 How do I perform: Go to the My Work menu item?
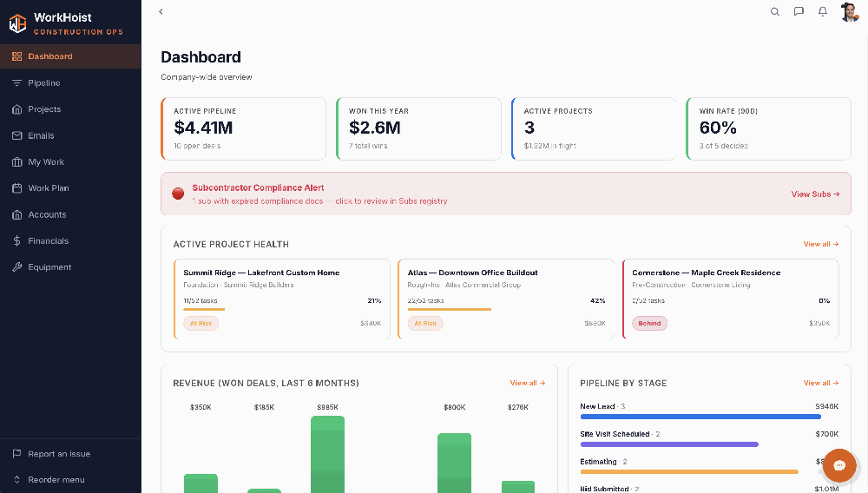[71, 162]
